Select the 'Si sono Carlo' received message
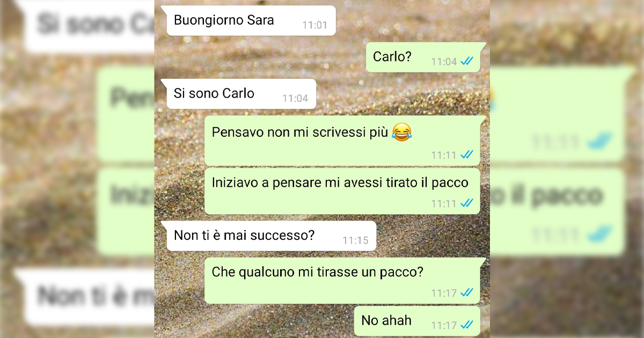This screenshot has height=338, width=644. tap(239, 94)
